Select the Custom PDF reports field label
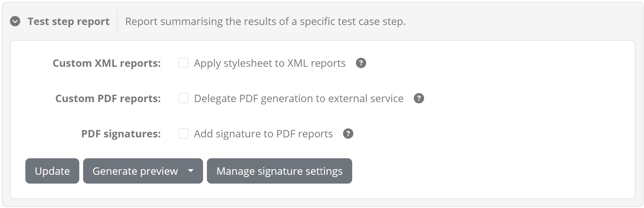Screen dimensions: 644x208 [108, 99]
